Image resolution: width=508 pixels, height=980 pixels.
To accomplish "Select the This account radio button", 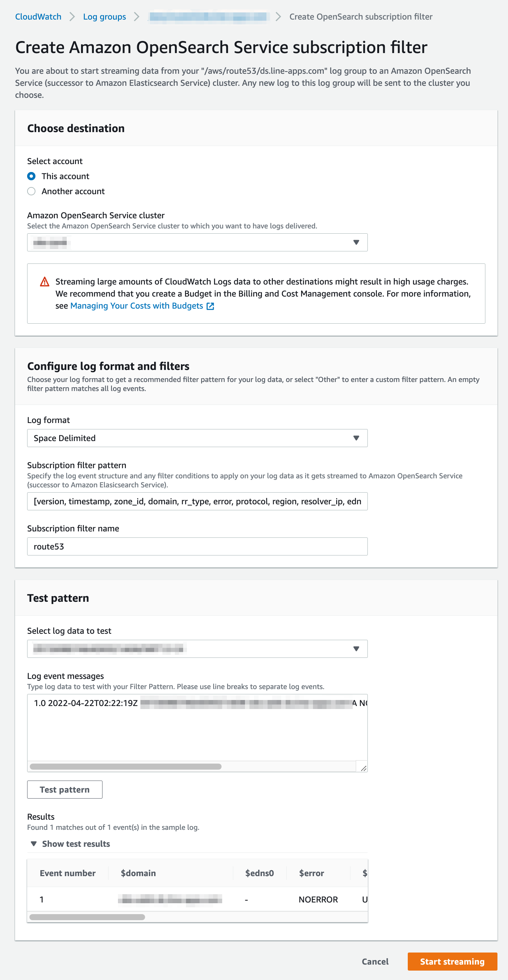I will pyautogui.click(x=32, y=176).
